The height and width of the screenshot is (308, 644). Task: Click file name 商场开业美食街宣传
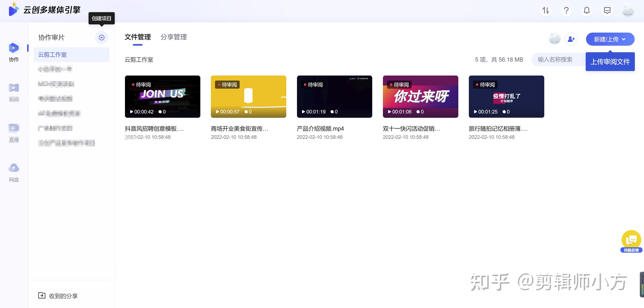pyautogui.click(x=240, y=129)
